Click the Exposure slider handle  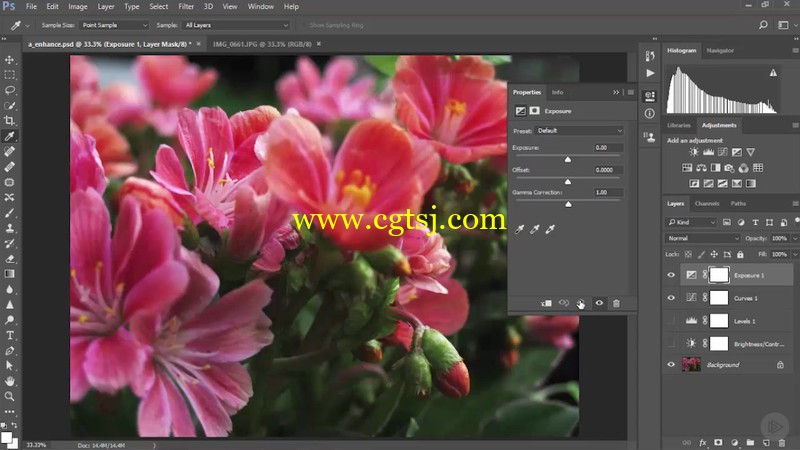[x=568, y=159]
